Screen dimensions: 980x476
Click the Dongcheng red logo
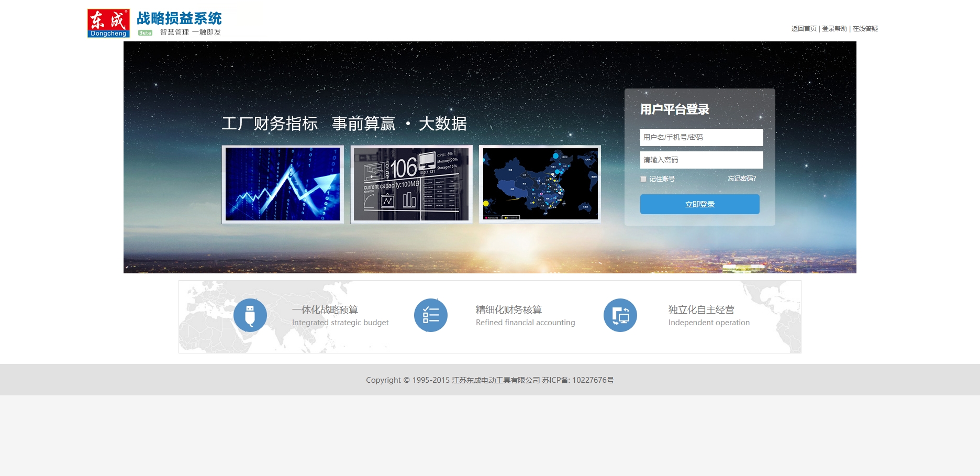pos(108,23)
